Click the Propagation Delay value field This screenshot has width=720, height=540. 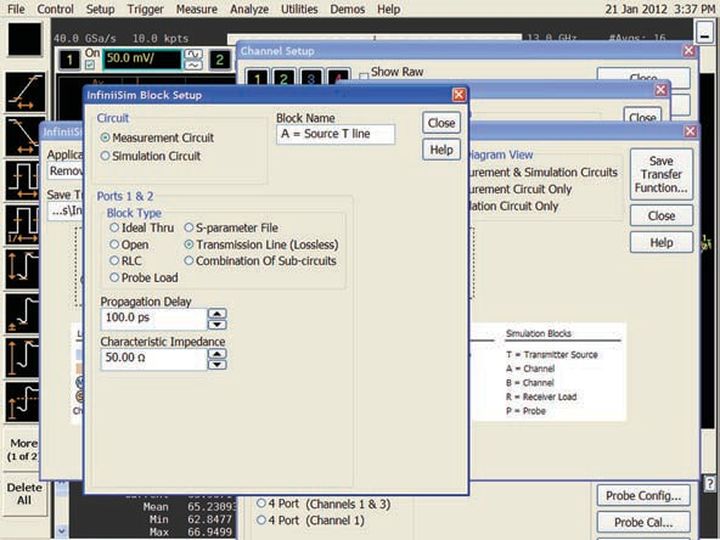[x=154, y=319]
